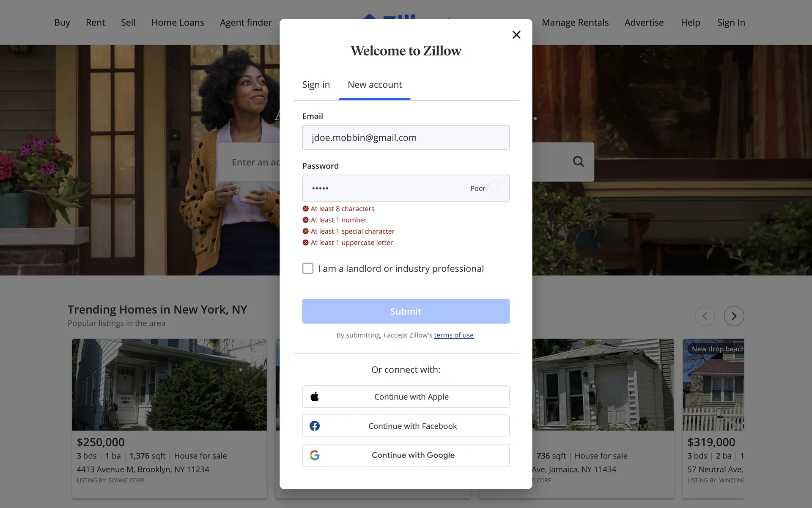This screenshot has width=812, height=508.
Task: Click the search magnifier icon
Action: pos(578,161)
